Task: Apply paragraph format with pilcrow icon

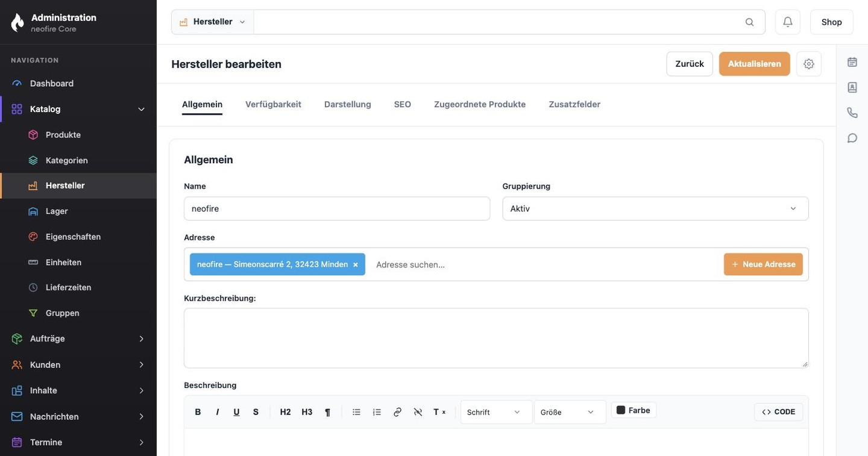Action: 327,412
